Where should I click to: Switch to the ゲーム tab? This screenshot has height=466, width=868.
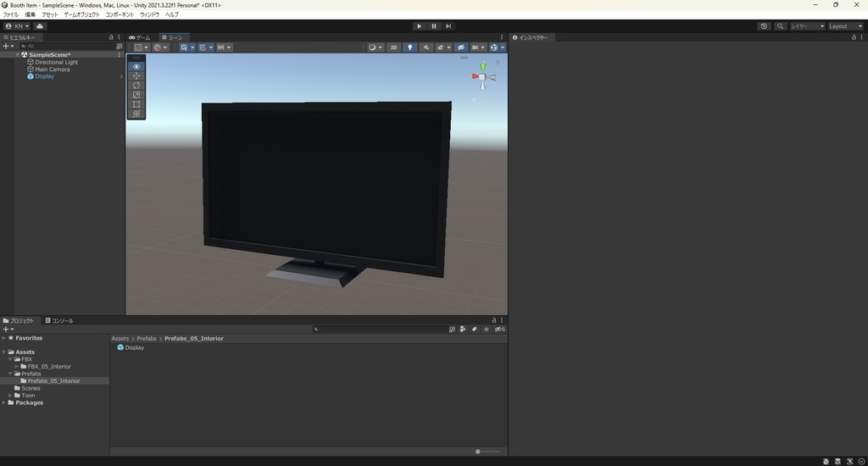[x=140, y=37]
